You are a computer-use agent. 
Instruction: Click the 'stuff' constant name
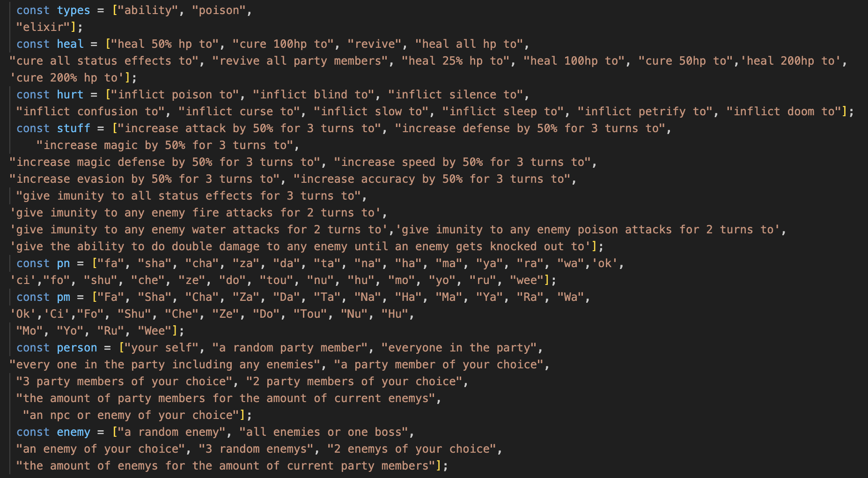click(74, 128)
